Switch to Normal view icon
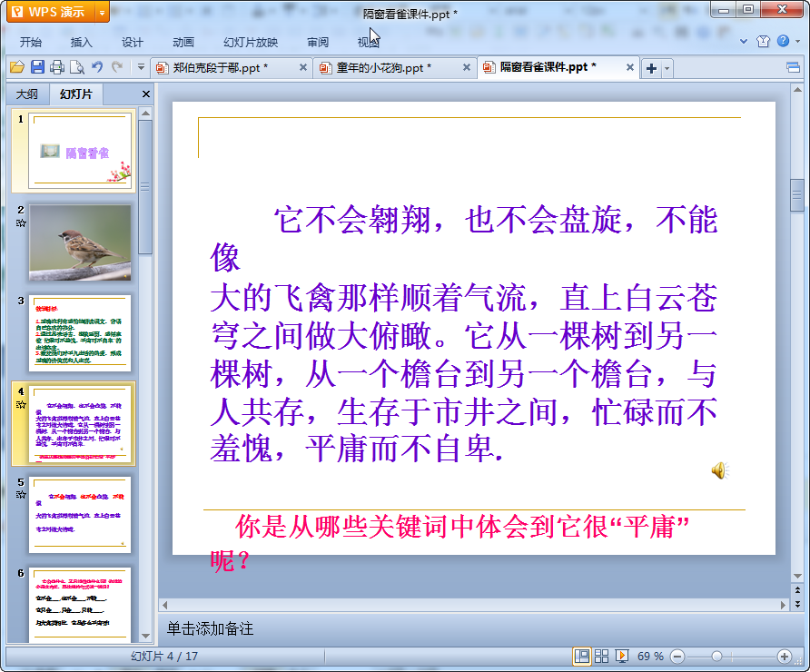Screen dimensions: 810x672 [x=582, y=656]
